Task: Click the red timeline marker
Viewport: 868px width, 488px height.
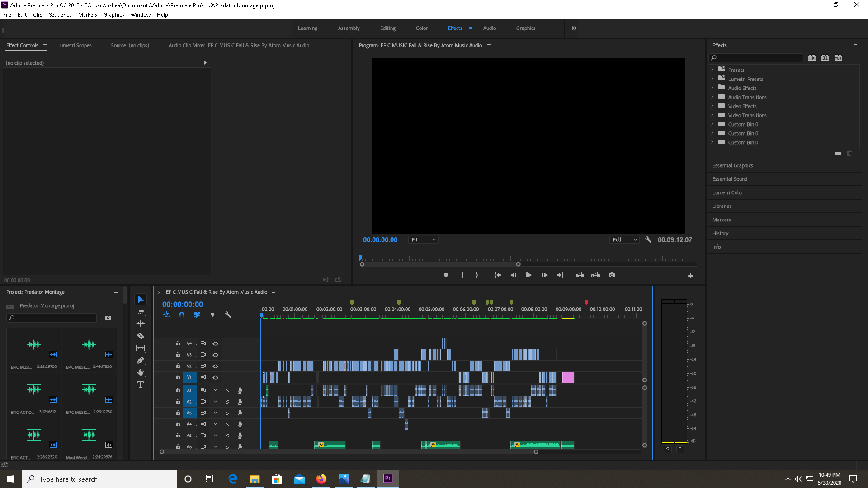Action: 586,302
